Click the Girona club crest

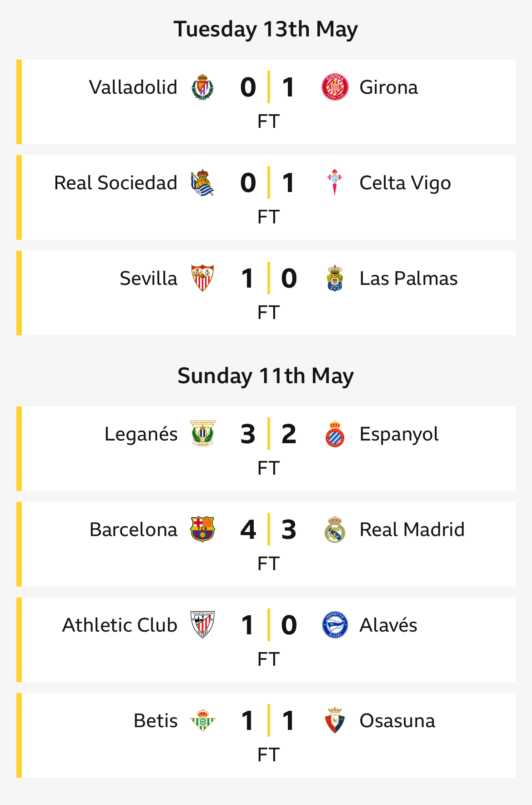335,87
